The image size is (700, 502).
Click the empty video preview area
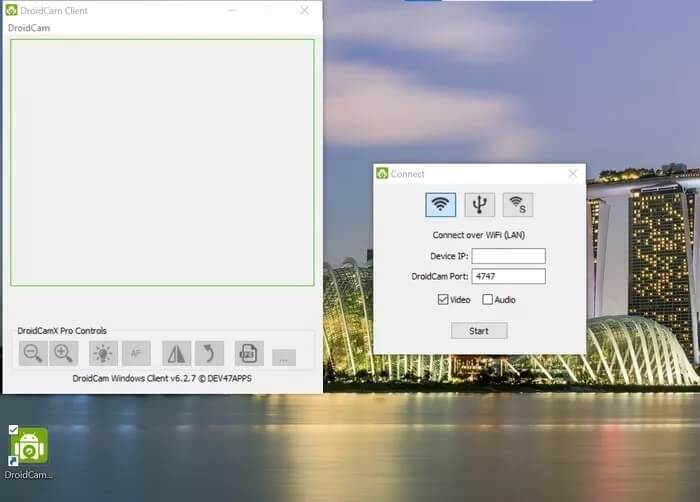(x=162, y=163)
